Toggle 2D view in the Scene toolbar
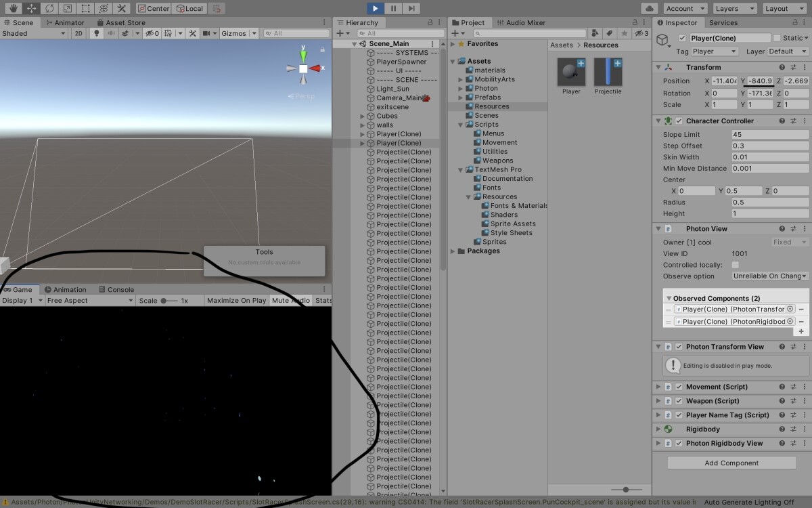The width and height of the screenshot is (812, 508). [79, 33]
